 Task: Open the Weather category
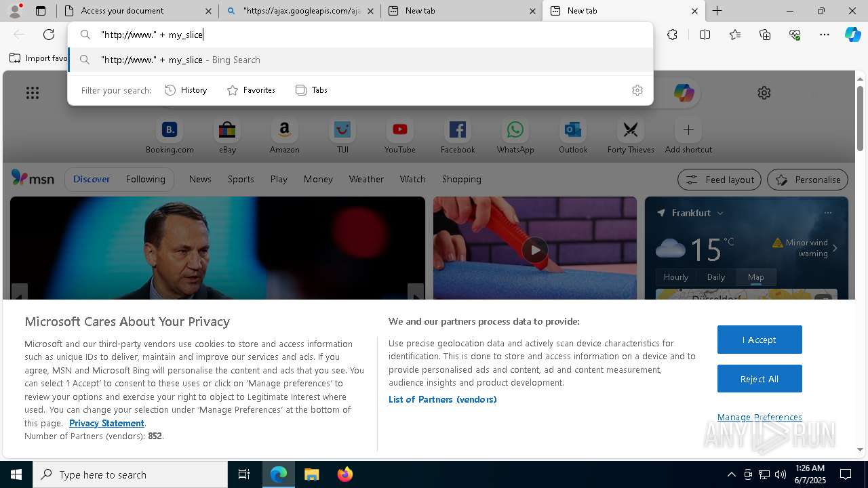tap(366, 179)
